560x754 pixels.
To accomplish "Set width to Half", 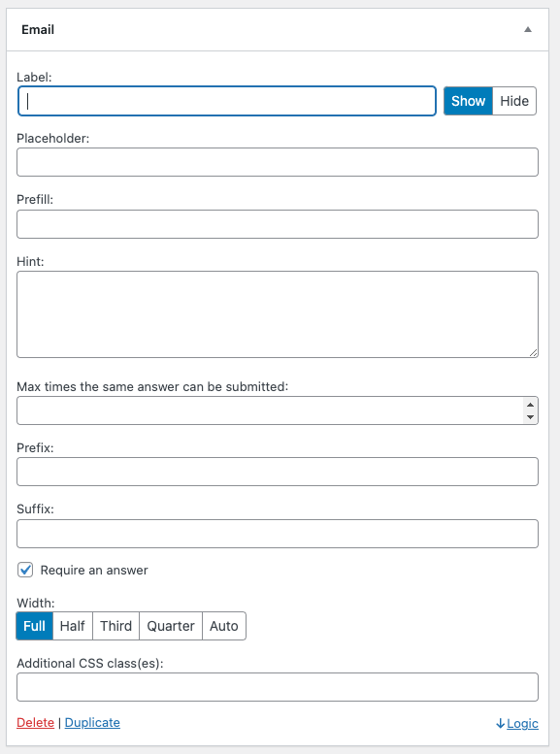I will pyautogui.click(x=73, y=626).
